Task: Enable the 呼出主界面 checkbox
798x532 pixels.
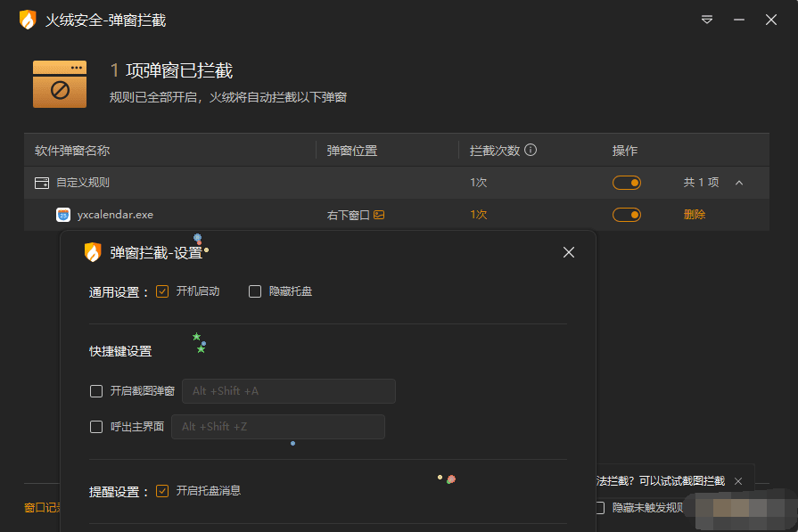Action: coord(96,427)
